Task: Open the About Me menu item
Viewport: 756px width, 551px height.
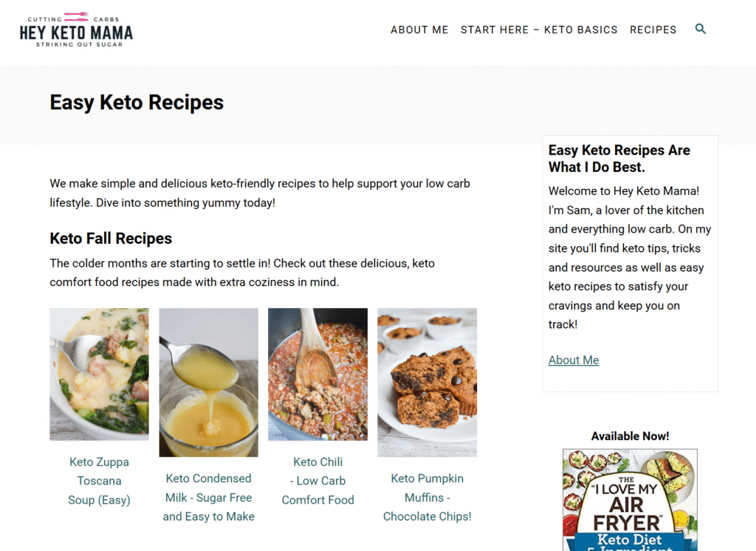Action: tap(419, 30)
